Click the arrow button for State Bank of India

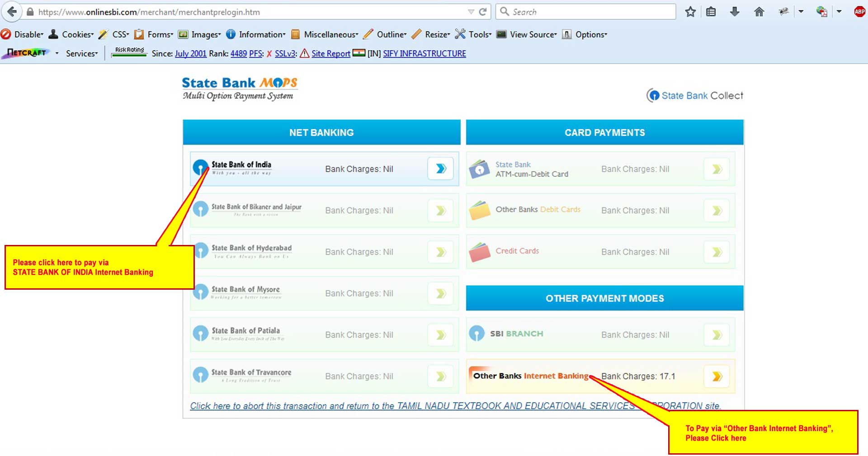tap(441, 169)
